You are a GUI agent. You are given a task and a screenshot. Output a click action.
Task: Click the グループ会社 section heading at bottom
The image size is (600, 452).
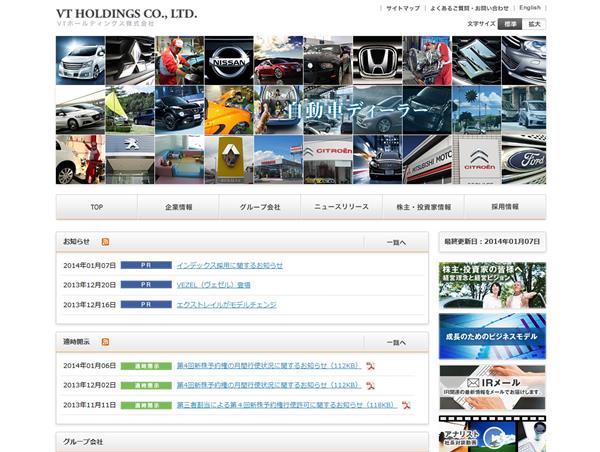[x=83, y=442]
